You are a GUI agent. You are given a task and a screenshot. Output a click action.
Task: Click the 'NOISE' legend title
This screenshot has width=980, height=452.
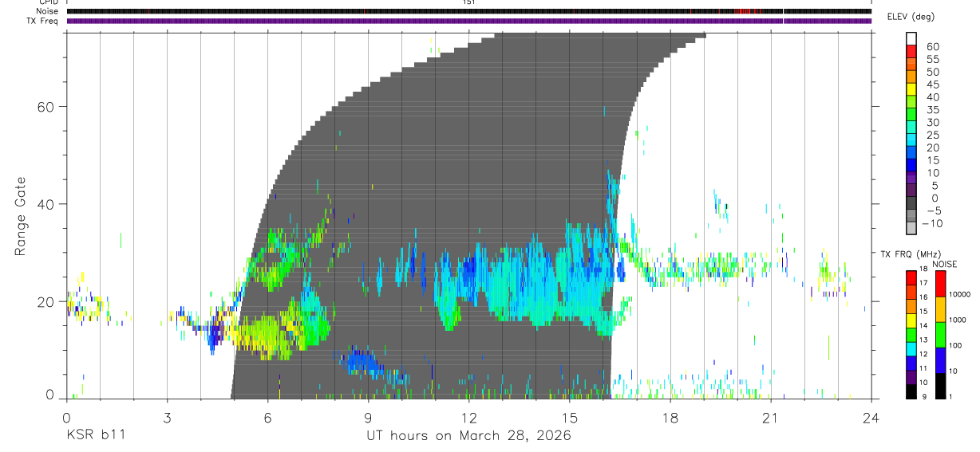click(x=943, y=265)
